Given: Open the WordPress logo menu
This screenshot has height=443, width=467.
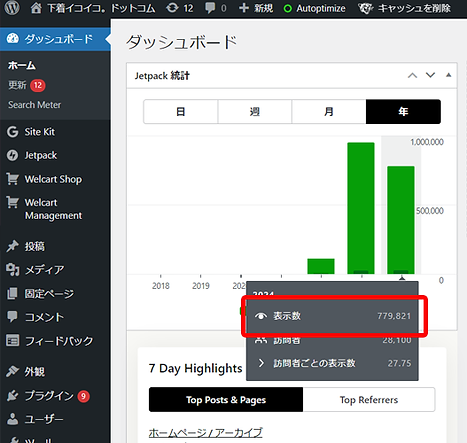Looking at the screenshot, I should 12,8.
